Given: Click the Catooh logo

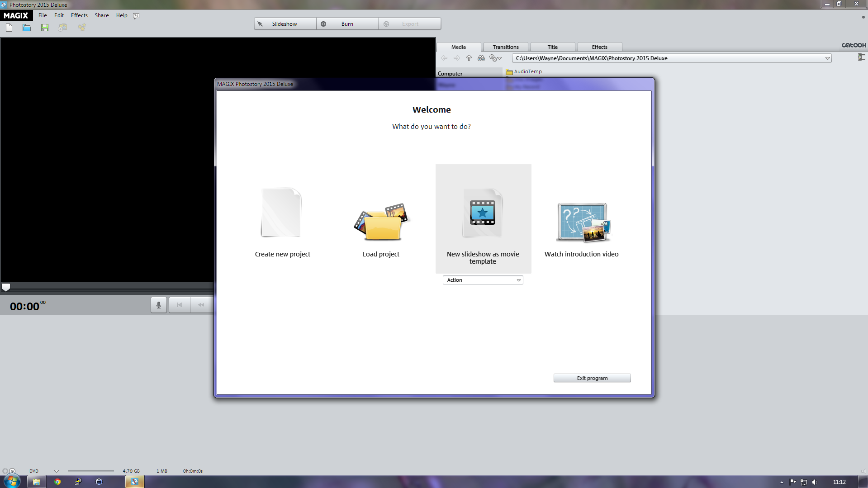Looking at the screenshot, I should [854, 45].
